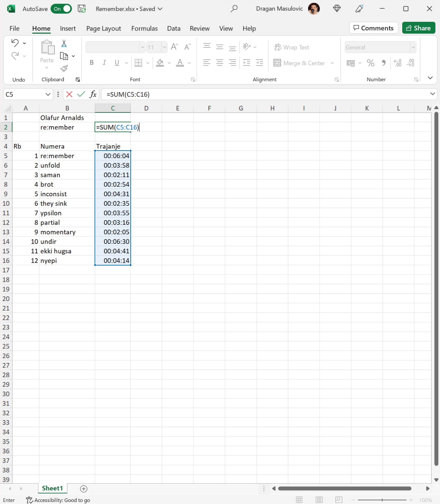This screenshot has height=504, width=440.
Task: Click the Undo arrow icon
Action: (x=15, y=43)
